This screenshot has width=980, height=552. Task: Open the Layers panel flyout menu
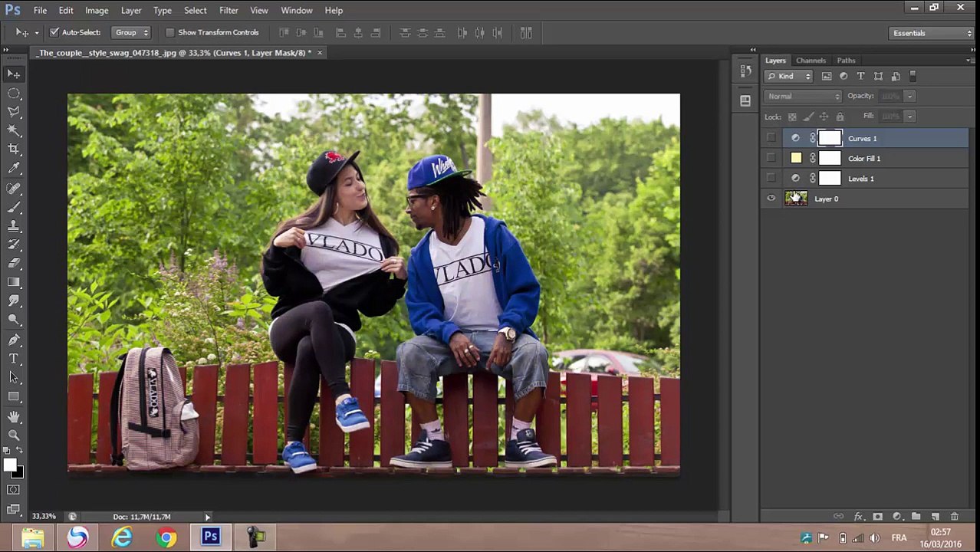coord(971,61)
